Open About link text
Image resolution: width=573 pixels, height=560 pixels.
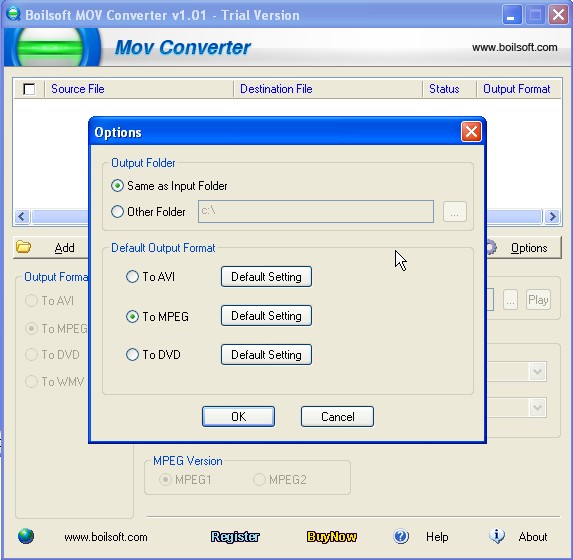tap(533, 537)
